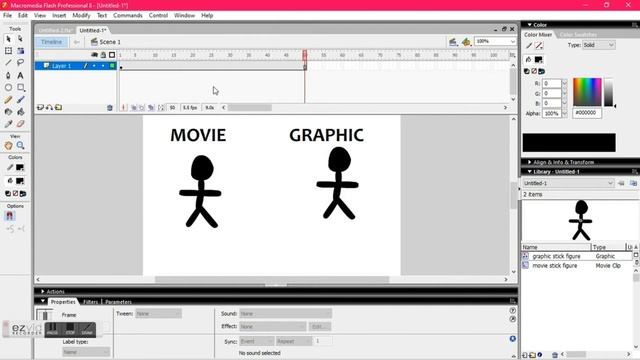The height and width of the screenshot is (360, 640).
Task: Select the Pen tool
Action: [8, 75]
